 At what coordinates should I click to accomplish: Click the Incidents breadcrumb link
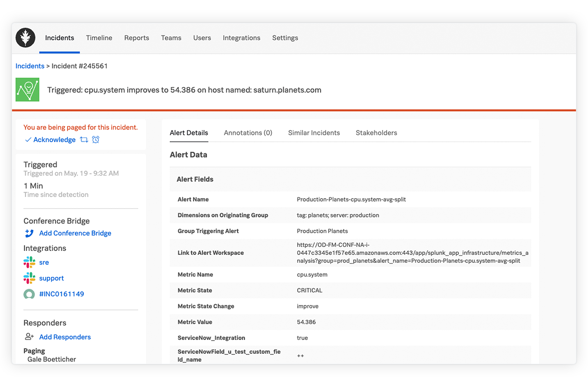(30, 66)
